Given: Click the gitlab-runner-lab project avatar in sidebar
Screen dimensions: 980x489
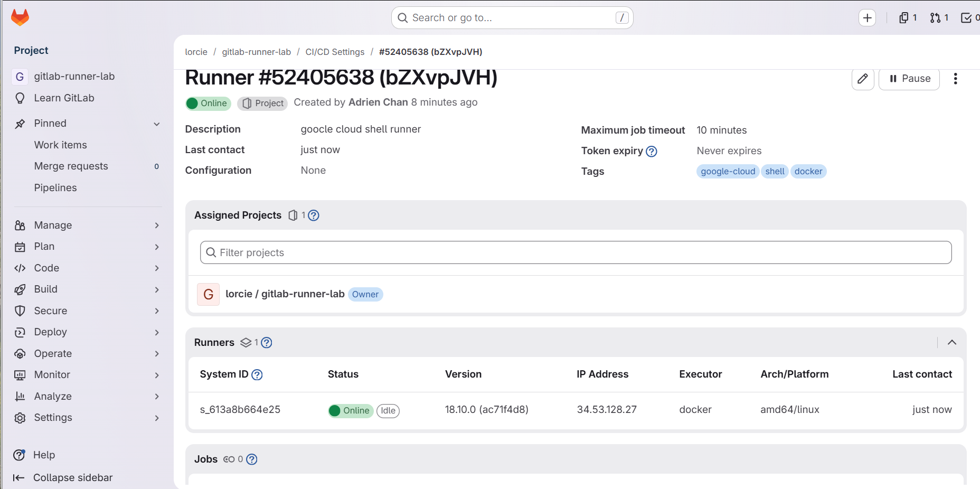Looking at the screenshot, I should pos(20,77).
